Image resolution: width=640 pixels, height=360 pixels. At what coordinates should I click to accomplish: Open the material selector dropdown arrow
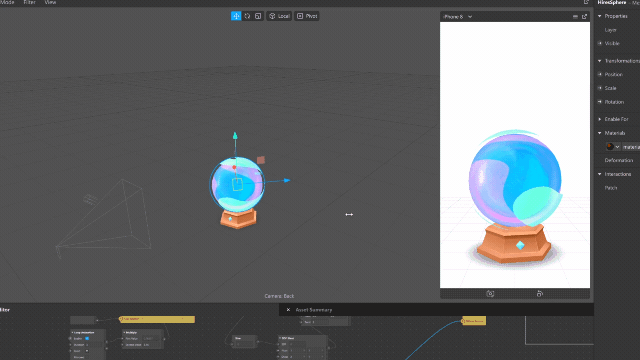coord(617,147)
